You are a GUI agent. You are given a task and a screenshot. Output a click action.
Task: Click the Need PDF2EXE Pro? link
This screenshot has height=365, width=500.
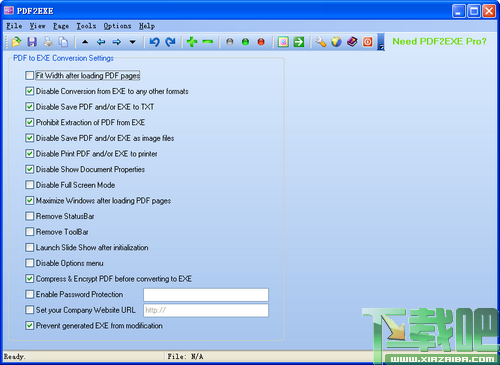[x=439, y=41]
